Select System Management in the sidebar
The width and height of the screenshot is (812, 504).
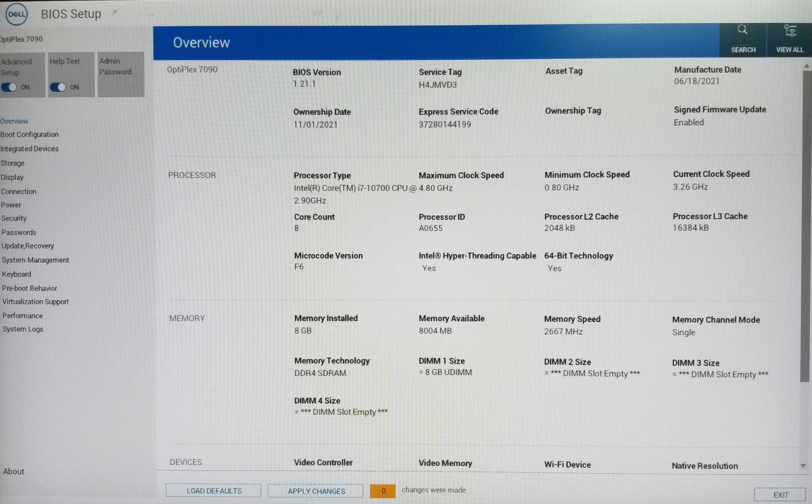35,260
